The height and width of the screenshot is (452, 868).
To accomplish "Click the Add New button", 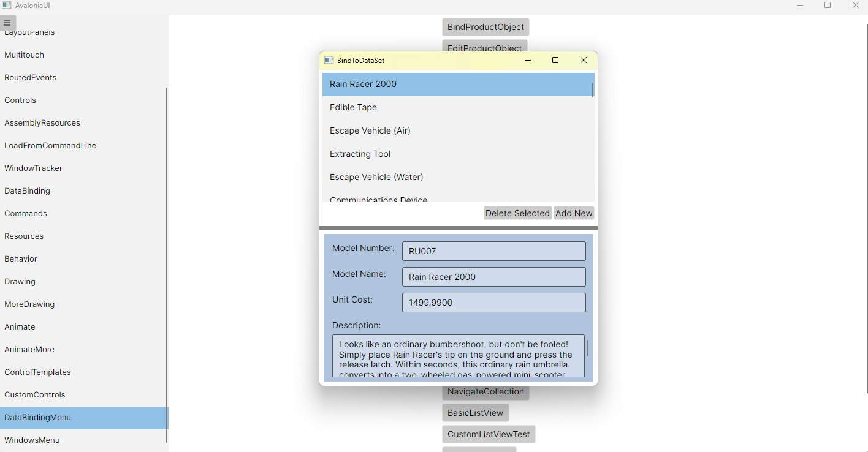I will pos(574,213).
